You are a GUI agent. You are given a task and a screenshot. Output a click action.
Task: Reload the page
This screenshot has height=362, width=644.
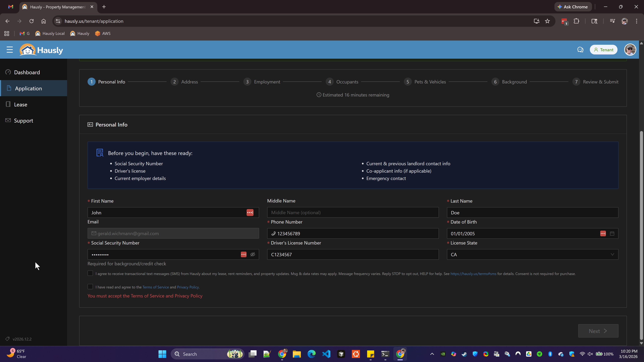tap(31, 21)
